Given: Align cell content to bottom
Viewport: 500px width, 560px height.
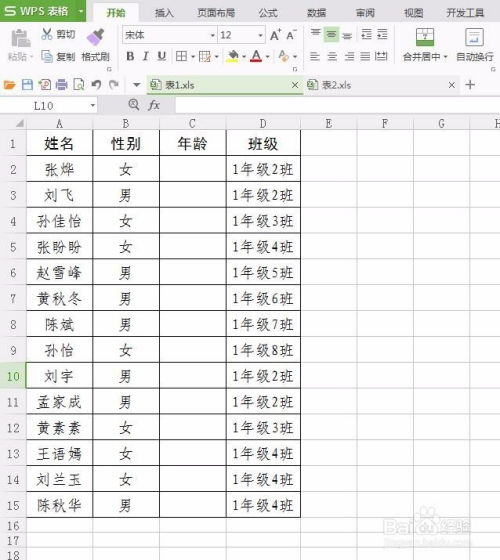Looking at the screenshot, I should (x=347, y=35).
